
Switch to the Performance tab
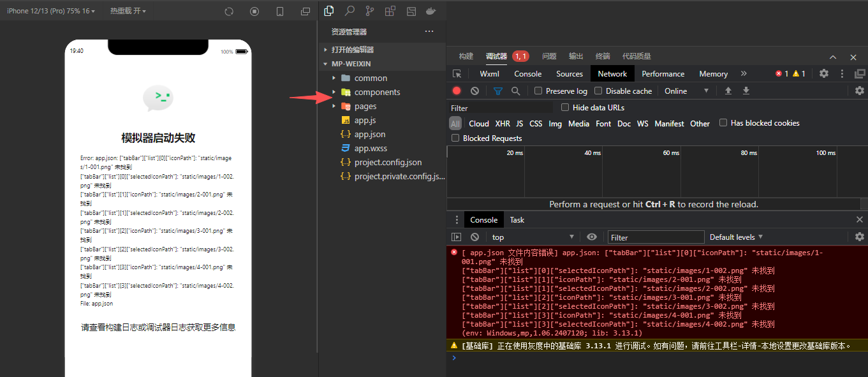click(x=663, y=73)
